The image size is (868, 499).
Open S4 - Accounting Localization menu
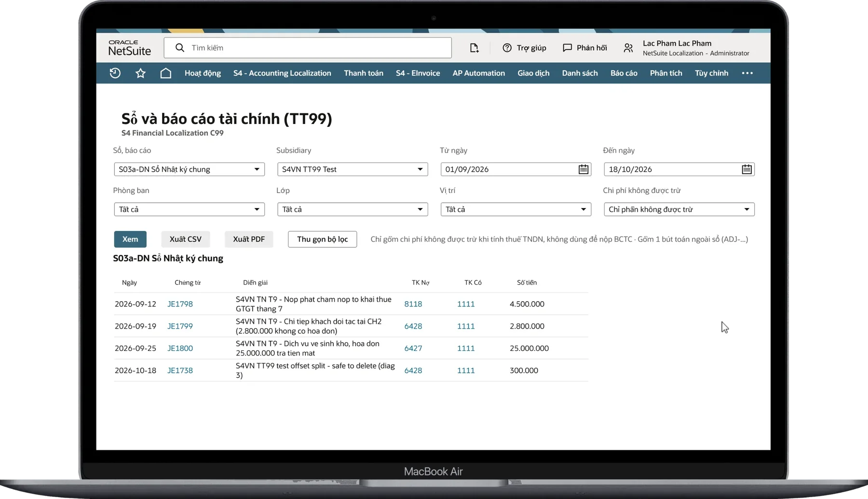click(282, 73)
